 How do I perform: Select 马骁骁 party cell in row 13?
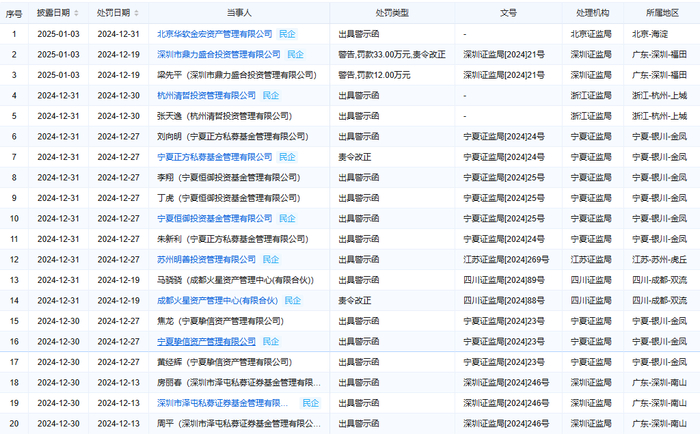click(x=236, y=280)
